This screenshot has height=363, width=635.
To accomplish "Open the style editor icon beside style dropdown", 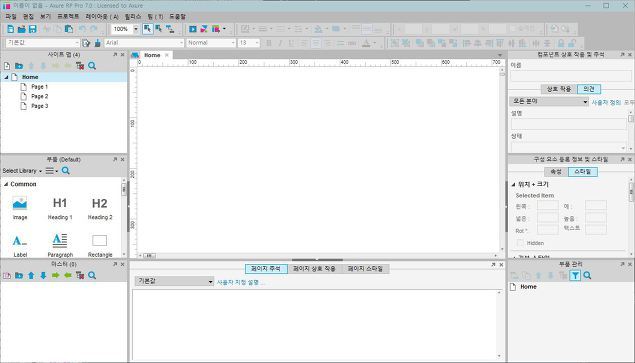I will [x=86, y=43].
